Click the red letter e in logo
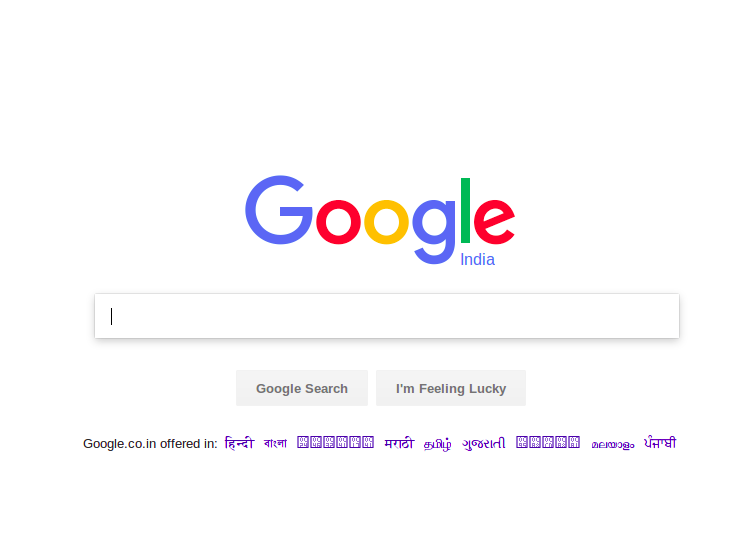751x533 pixels. pos(494,222)
